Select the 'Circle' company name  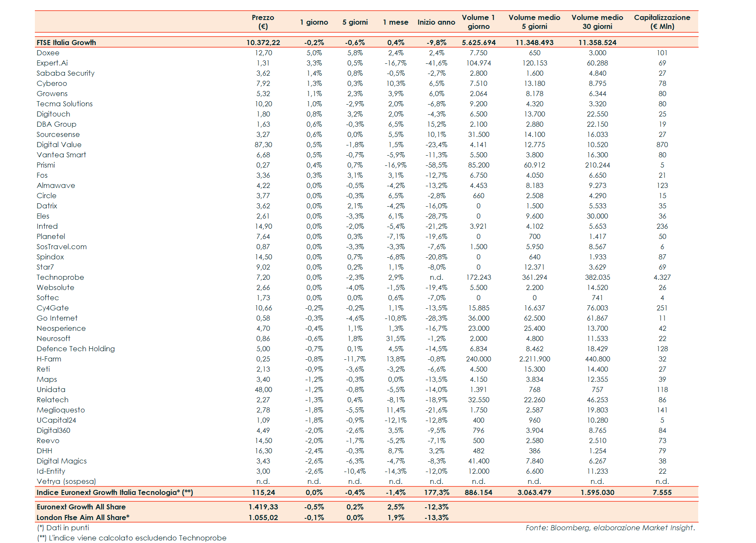(x=46, y=196)
